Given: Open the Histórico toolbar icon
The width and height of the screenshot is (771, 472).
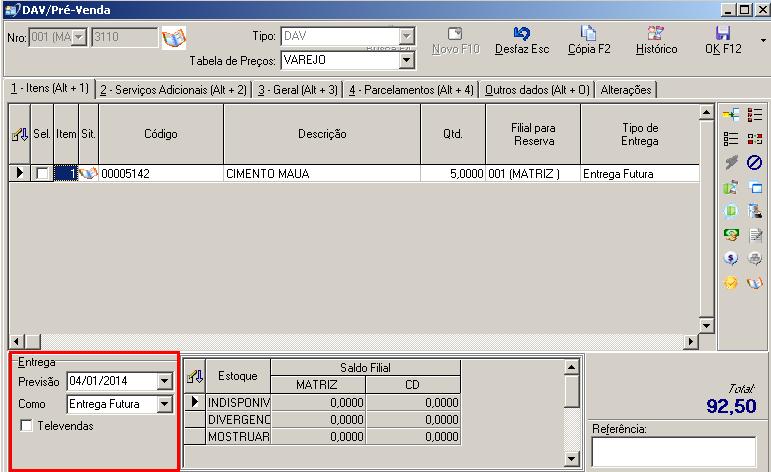Looking at the screenshot, I should (x=656, y=34).
